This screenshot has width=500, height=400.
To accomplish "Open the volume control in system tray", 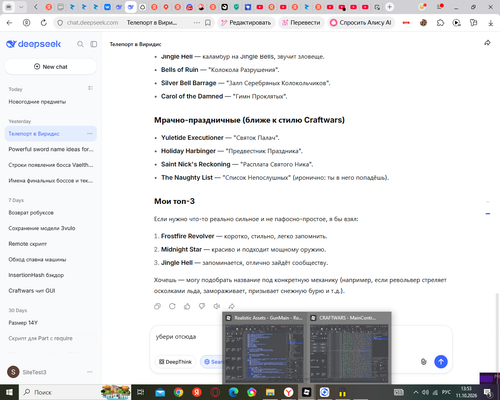I will 425,392.
